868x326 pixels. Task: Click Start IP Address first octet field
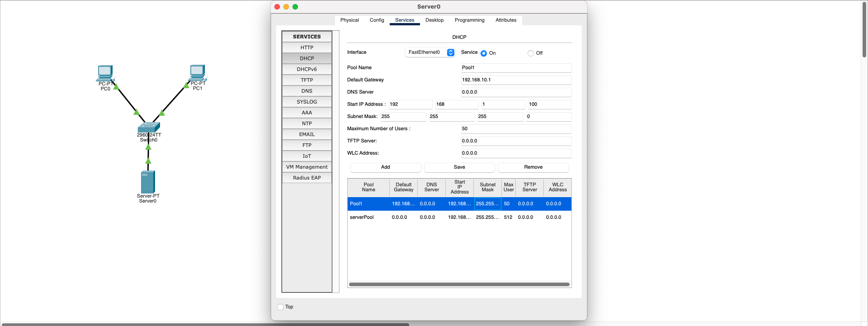click(410, 104)
